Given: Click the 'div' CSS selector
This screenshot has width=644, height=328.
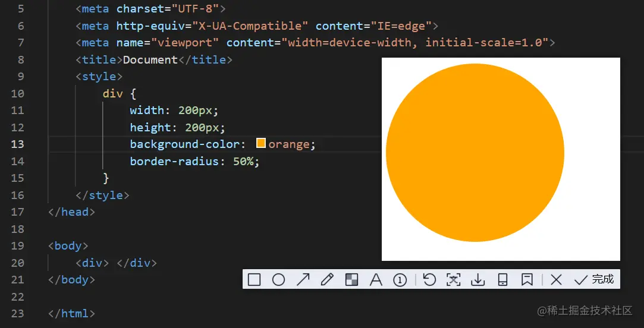Looking at the screenshot, I should (x=112, y=94).
